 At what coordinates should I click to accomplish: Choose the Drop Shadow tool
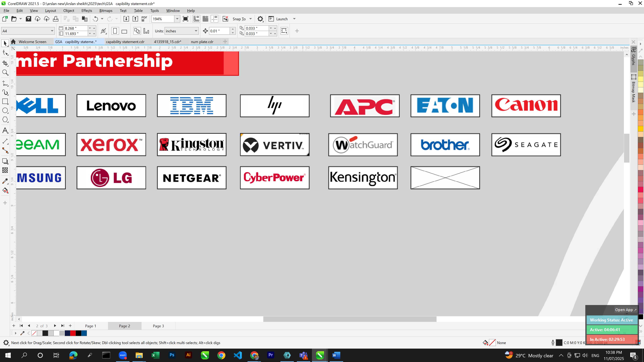[5, 161]
